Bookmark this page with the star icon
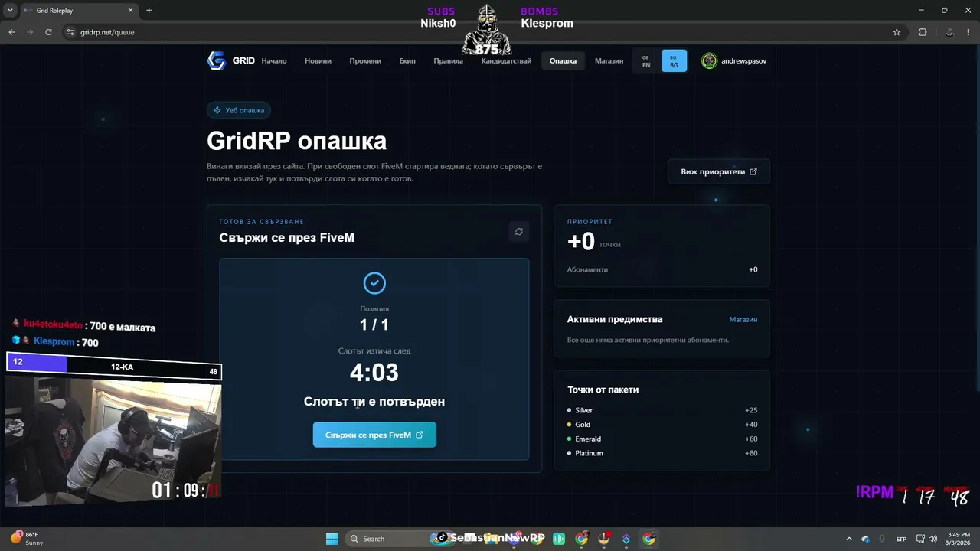 pyautogui.click(x=897, y=32)
